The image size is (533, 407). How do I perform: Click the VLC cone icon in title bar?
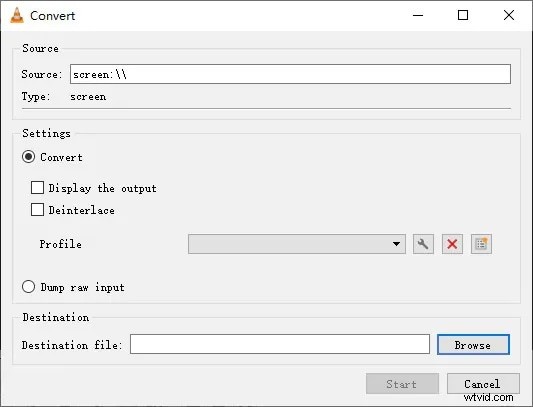click(x=17, y=15)
